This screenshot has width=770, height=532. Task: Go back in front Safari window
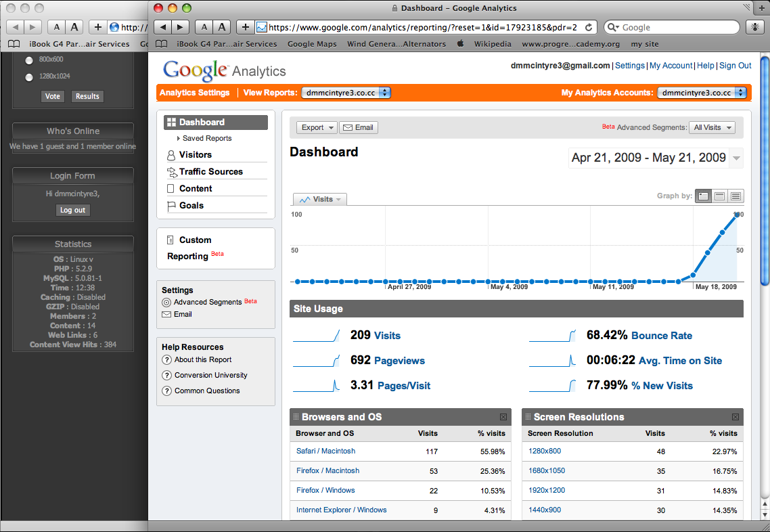tap(163, 27)
